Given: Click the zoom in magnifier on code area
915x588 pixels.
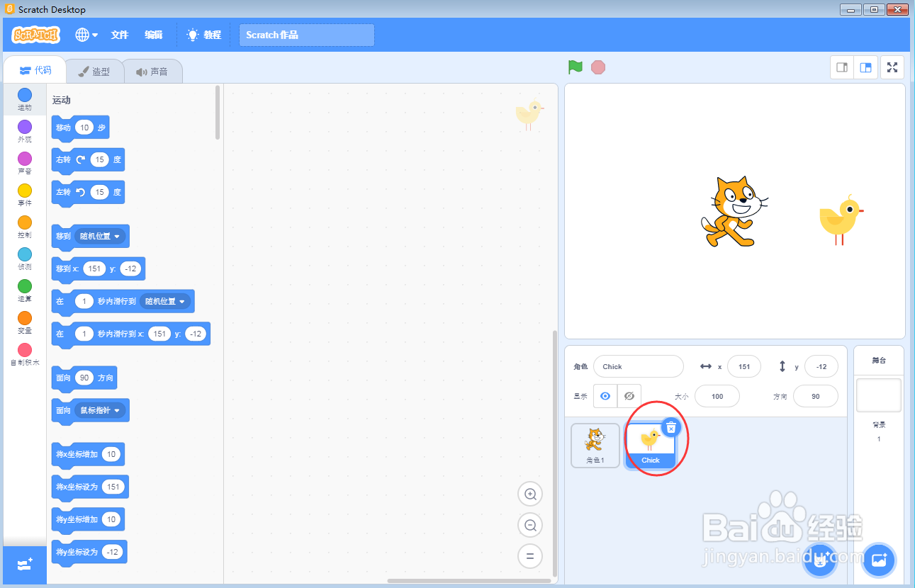Looking at the screenshot, I should coord(529,494).
